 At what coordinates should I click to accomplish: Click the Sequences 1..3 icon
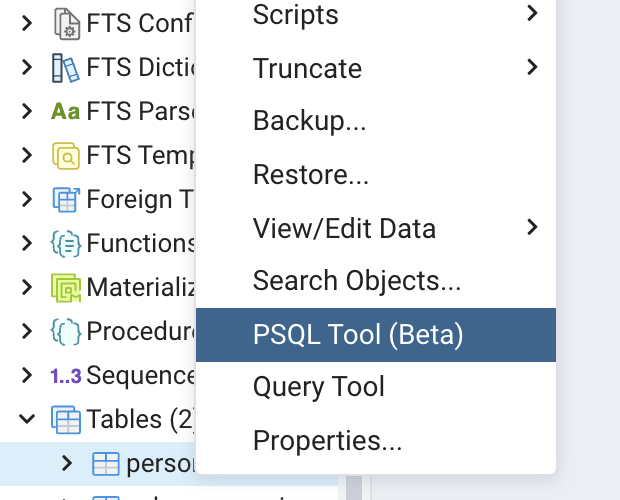66,375
